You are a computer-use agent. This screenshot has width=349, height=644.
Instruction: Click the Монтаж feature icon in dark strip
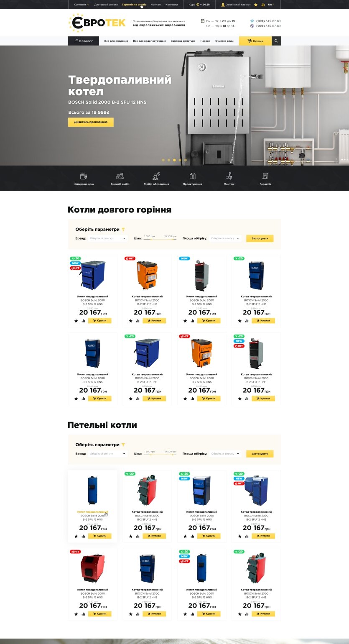pyautogui.click(x=229, y=176)
